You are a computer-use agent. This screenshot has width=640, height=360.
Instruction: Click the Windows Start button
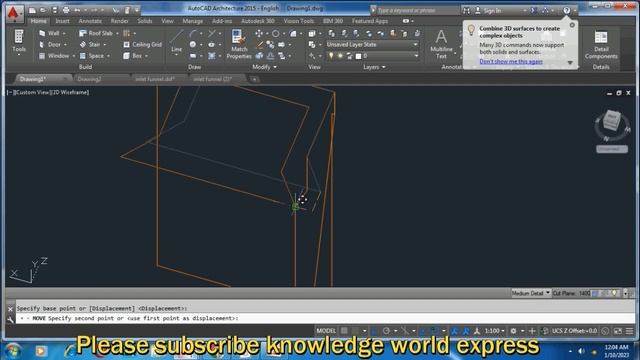(13, 351)
